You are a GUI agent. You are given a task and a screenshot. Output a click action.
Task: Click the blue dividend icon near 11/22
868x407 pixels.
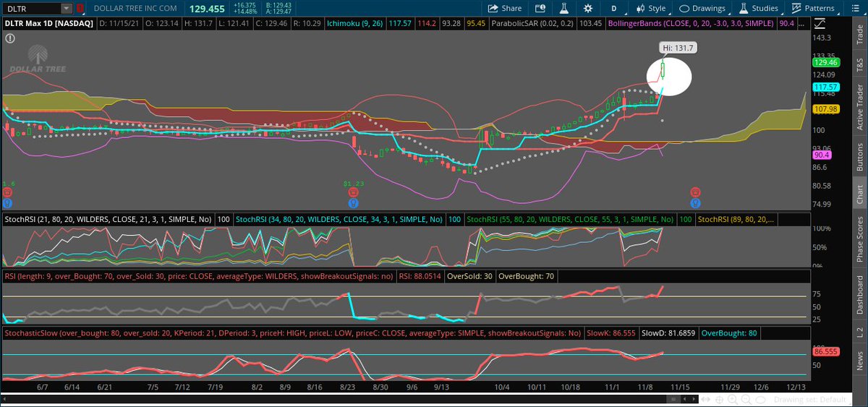click(x=695, y=203)
